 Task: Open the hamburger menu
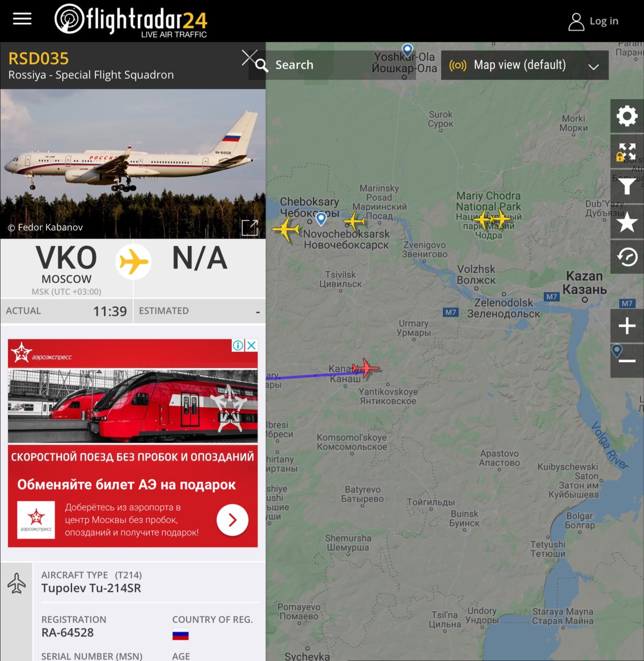pos(22,20)
